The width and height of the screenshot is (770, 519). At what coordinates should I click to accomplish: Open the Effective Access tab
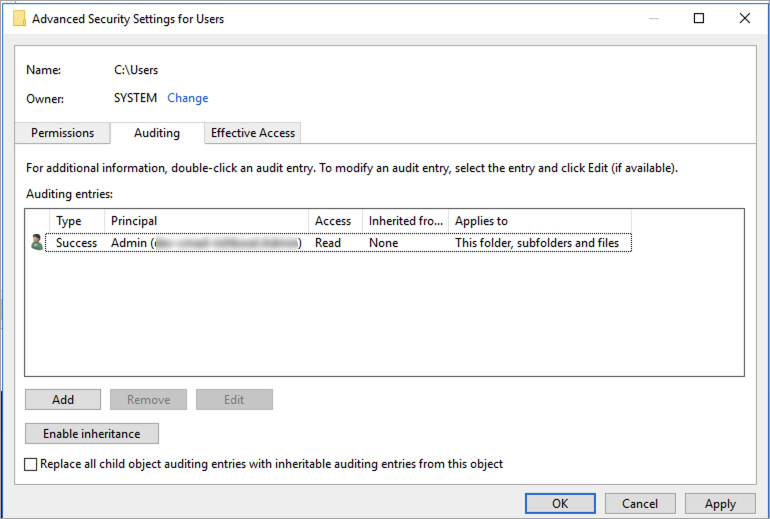[252, 133]
